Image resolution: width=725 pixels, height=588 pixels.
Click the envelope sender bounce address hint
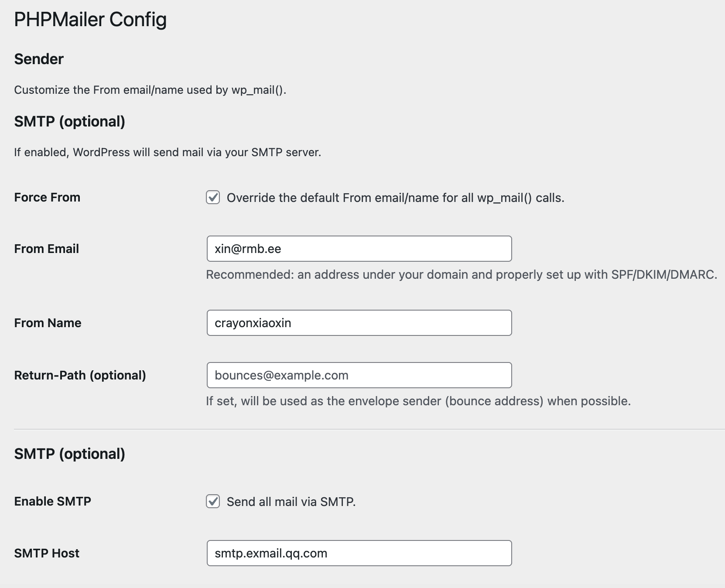tap(418, 401)
